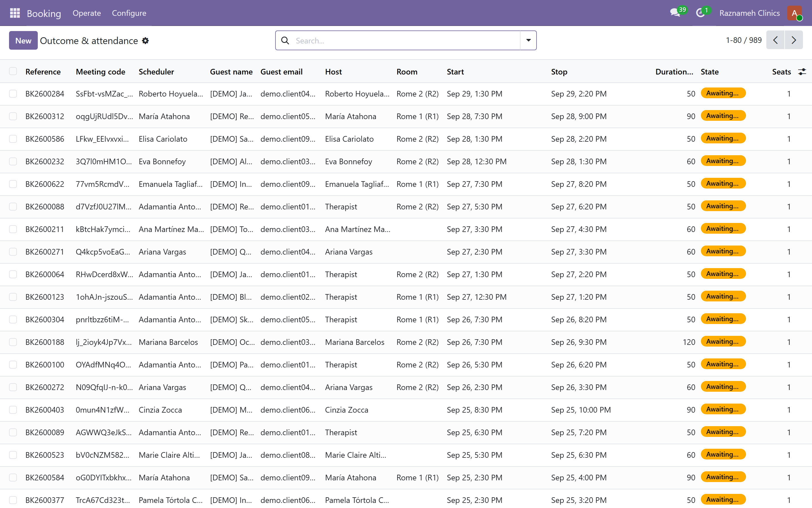Go to the previous page arrow
This screenshot has height=508, width=812.
(x=775, y=40)
